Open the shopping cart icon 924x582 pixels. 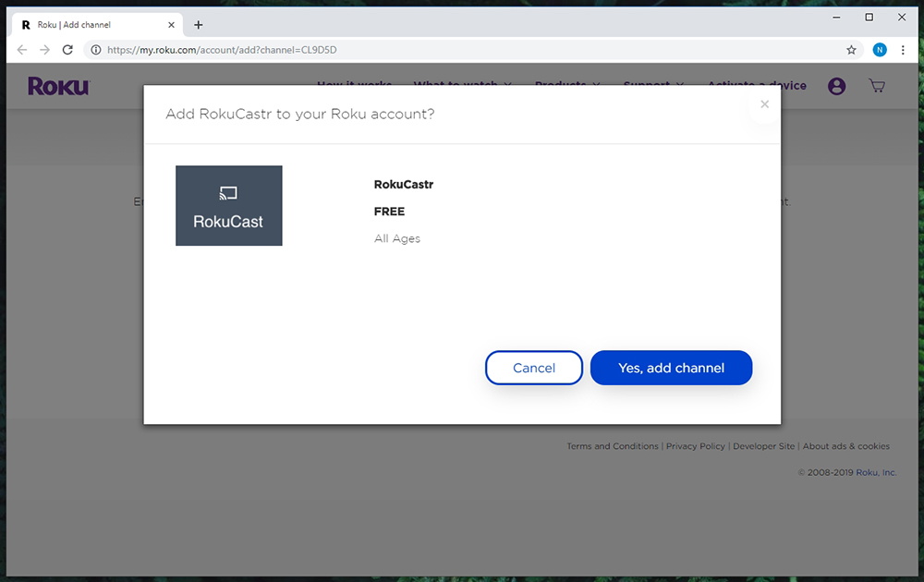click(x=877, y=86)
